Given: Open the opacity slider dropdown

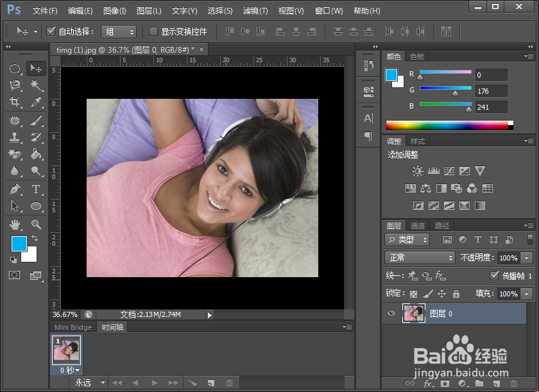Looking at the screenshot, I should (x=526, y=258).
